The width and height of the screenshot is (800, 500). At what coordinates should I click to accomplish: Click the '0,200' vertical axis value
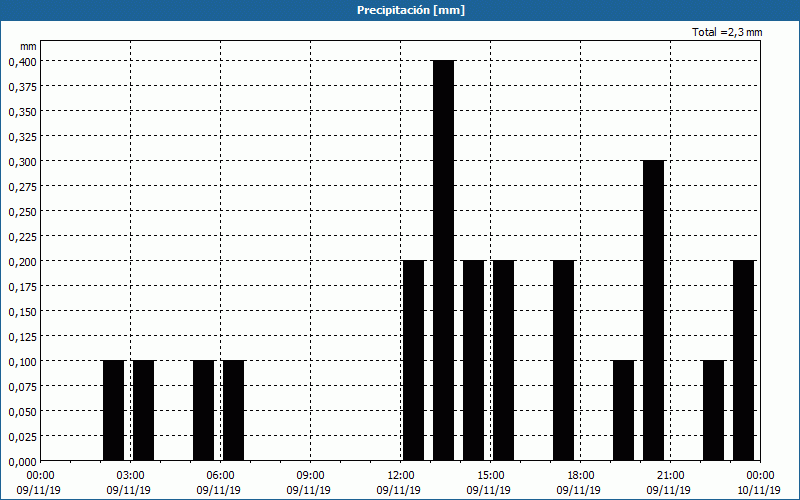pos(23,262)
